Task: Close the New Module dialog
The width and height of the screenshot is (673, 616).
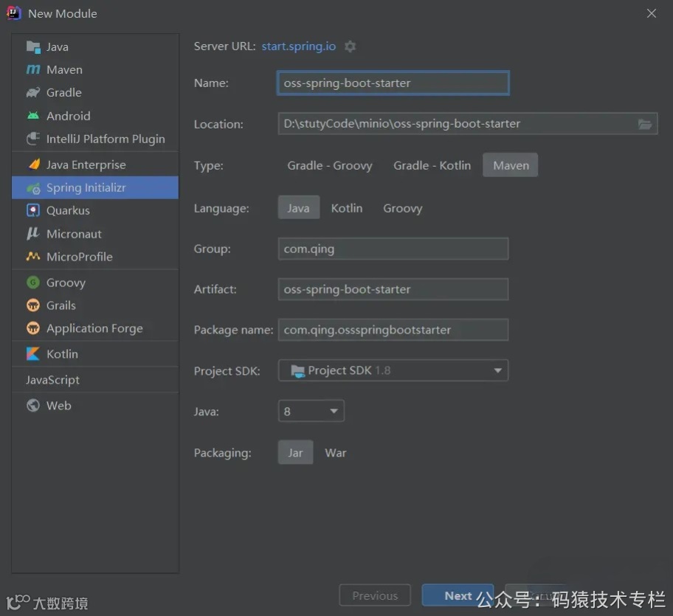Action: tap(651, 13)
